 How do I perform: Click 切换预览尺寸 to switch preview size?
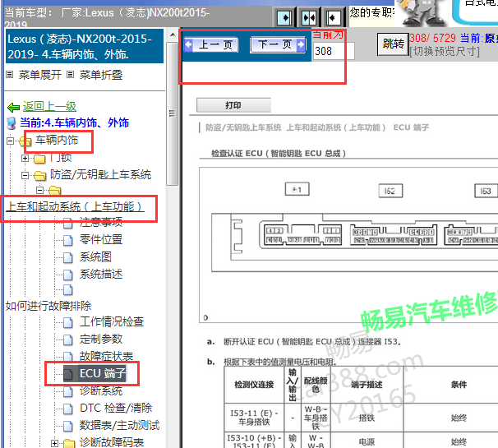pyautogui.click(x=445, y=52)
